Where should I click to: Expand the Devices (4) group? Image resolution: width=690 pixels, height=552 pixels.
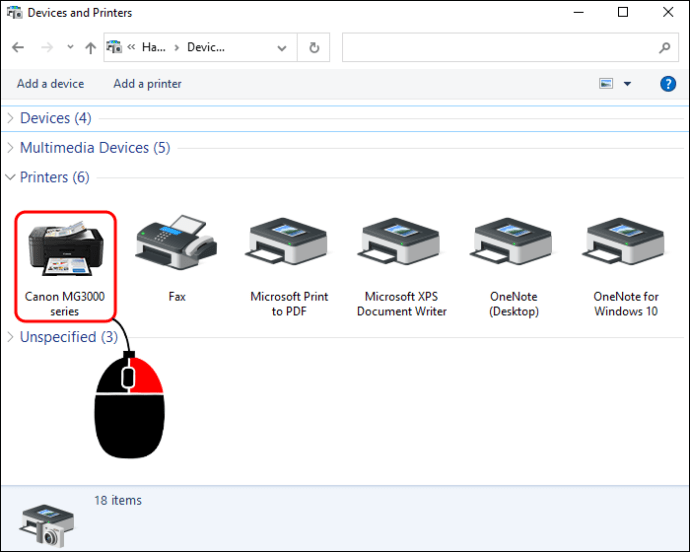click(x=11, y=118)
